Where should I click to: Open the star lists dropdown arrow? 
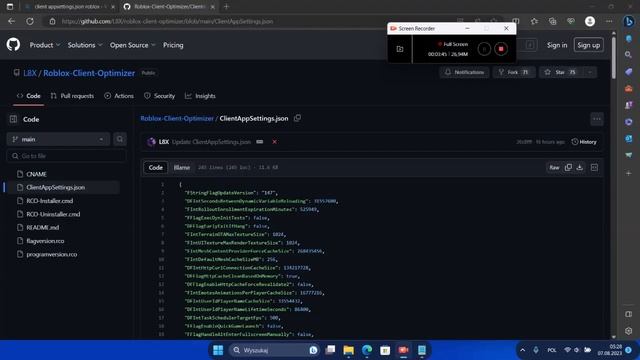(x=590, y=72)
